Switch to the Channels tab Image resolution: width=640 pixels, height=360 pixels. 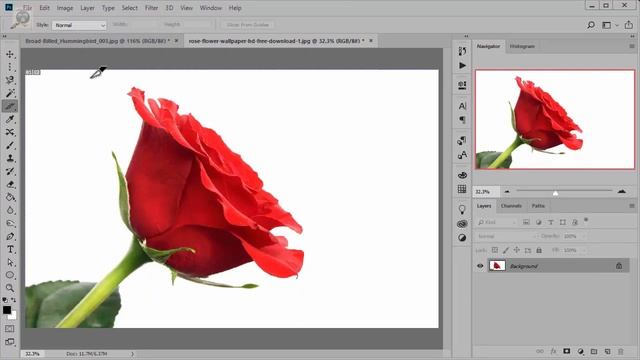click(x=511, y=206)
